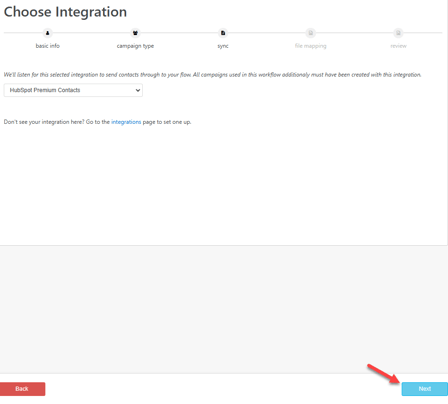This screenshot has width=448, height=404.
Task: Go to the basic info step label
Action: coord(48,46)
